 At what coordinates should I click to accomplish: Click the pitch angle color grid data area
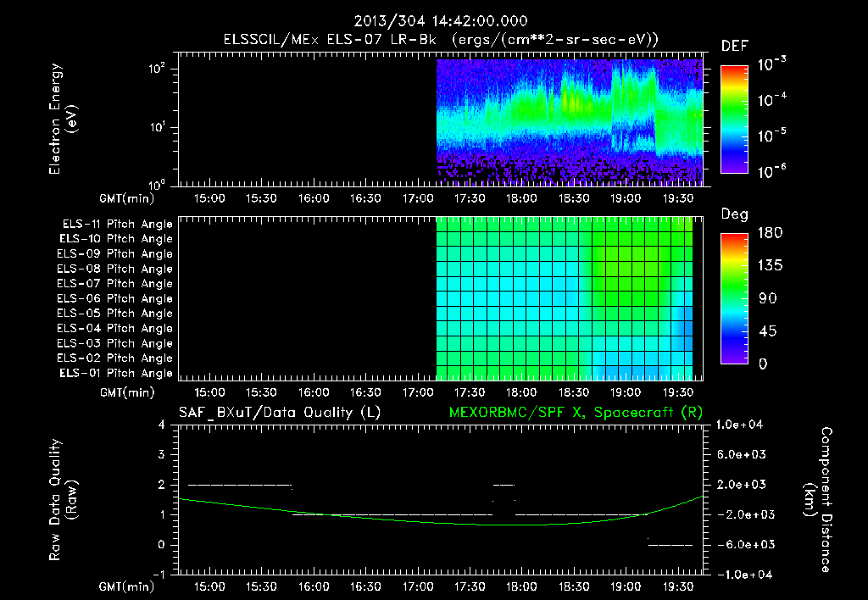click(565, 298)
